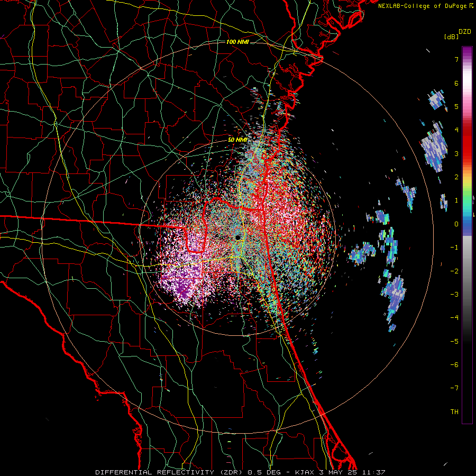Screen dimensions: 476x476
Task: Click the TH label on color scale
Action: (454, 412)
